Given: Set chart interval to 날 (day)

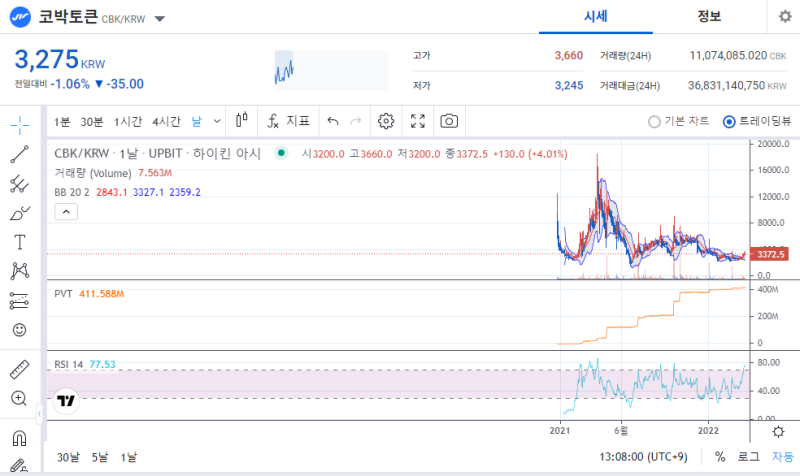Looking at the screenshot, I should (x=196, y=122).
